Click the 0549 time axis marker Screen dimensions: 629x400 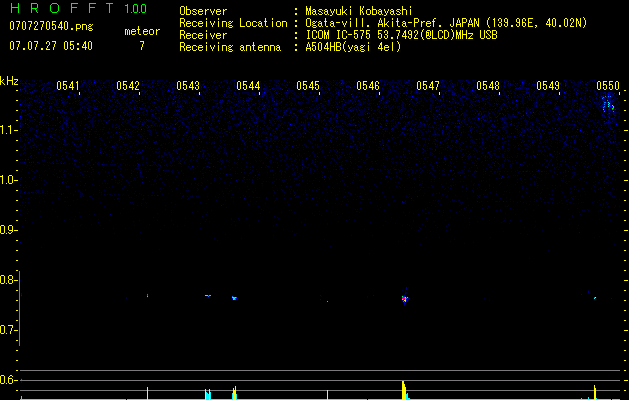pos(548,86)
